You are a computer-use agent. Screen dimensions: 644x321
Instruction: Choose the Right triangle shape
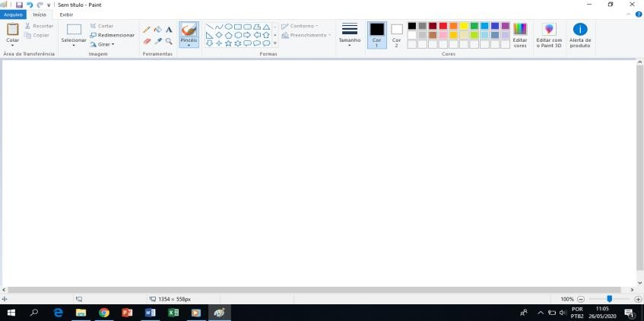click(x=209, y=35)
